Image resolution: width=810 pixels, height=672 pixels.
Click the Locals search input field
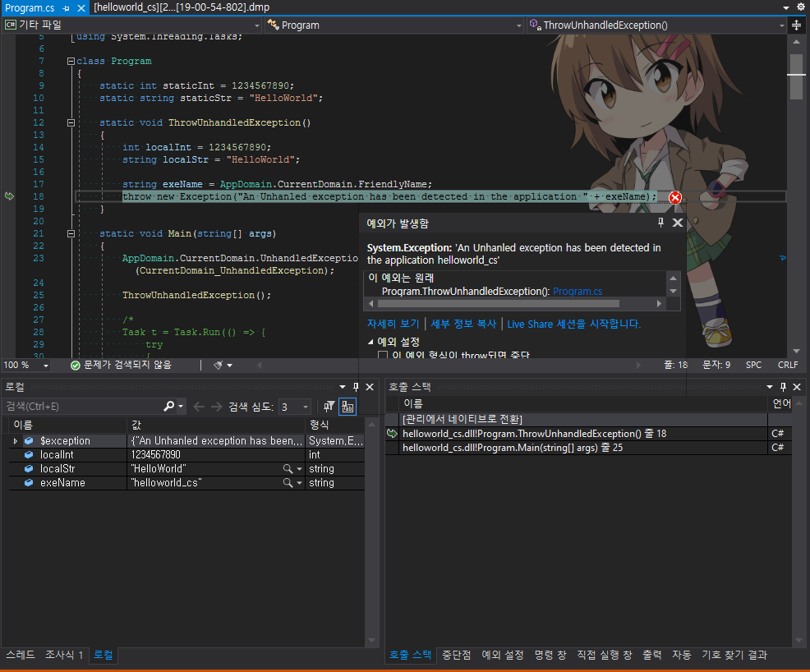[x=83, y=407]
